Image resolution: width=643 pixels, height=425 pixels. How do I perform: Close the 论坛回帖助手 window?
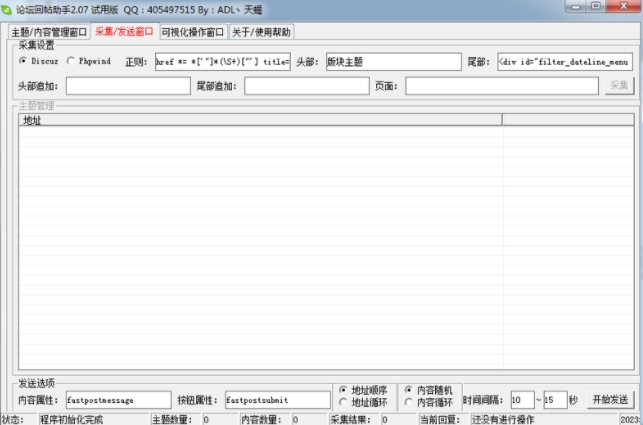tap(625, 7)
